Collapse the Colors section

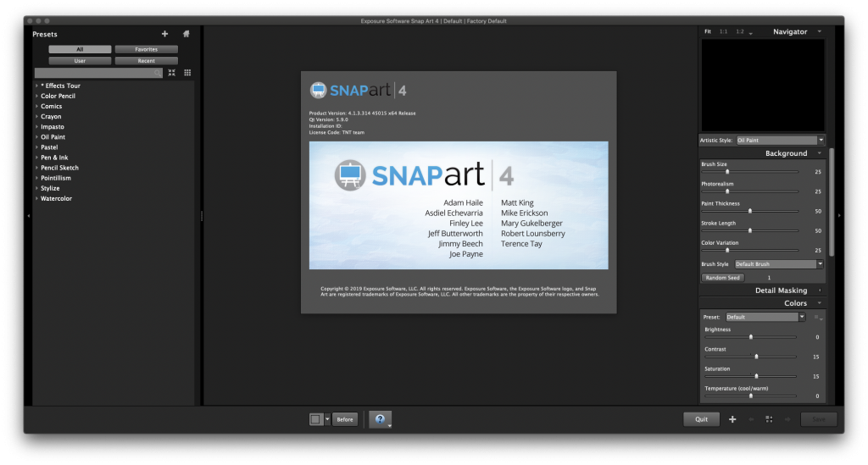click(820, 303)
